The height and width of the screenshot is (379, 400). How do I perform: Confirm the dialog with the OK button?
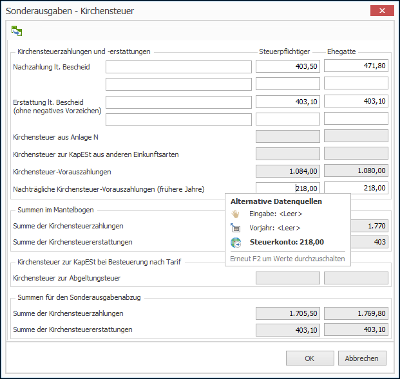coord(310,358)
